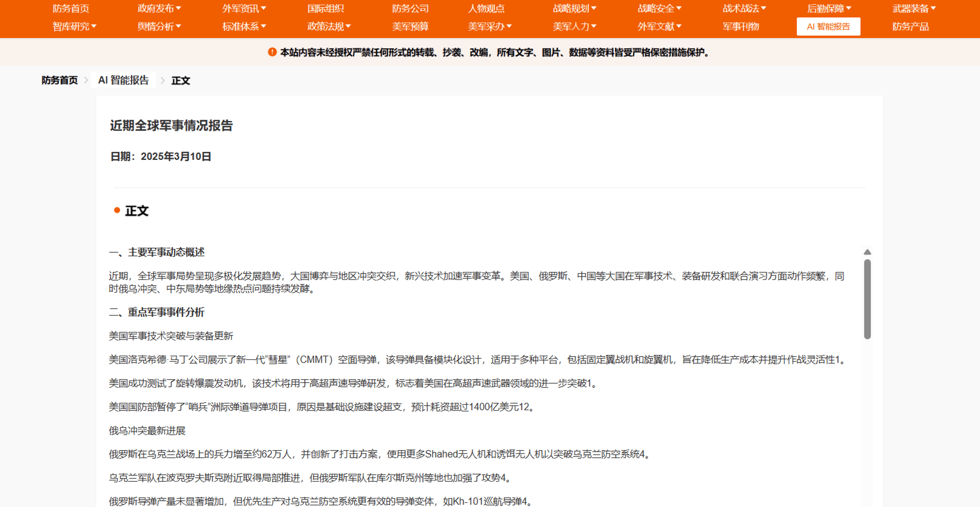Click the orange bullet beside 正文 heading
980x507 pixels.
click(117, 210)
